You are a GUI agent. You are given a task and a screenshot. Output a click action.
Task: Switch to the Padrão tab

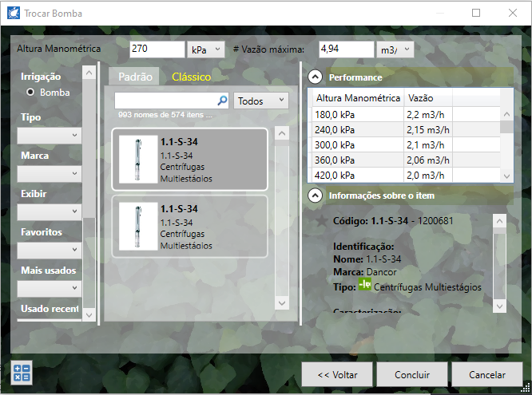click(135, 77)
